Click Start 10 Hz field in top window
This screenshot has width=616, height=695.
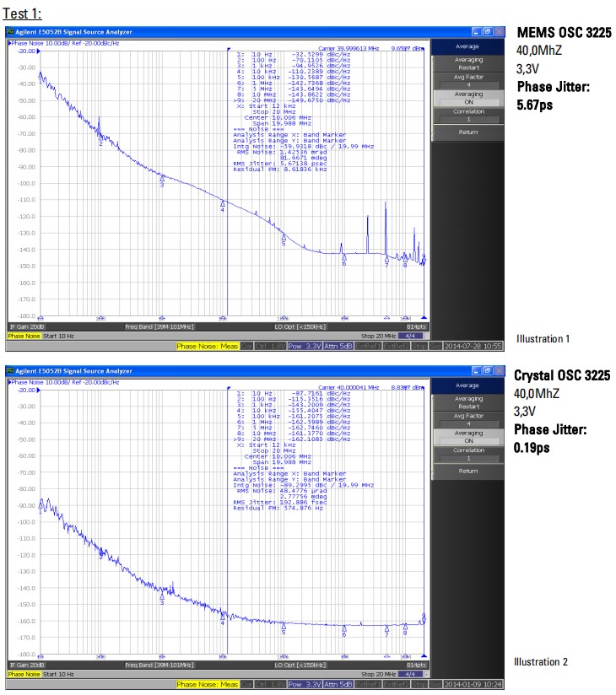(57, 335)
